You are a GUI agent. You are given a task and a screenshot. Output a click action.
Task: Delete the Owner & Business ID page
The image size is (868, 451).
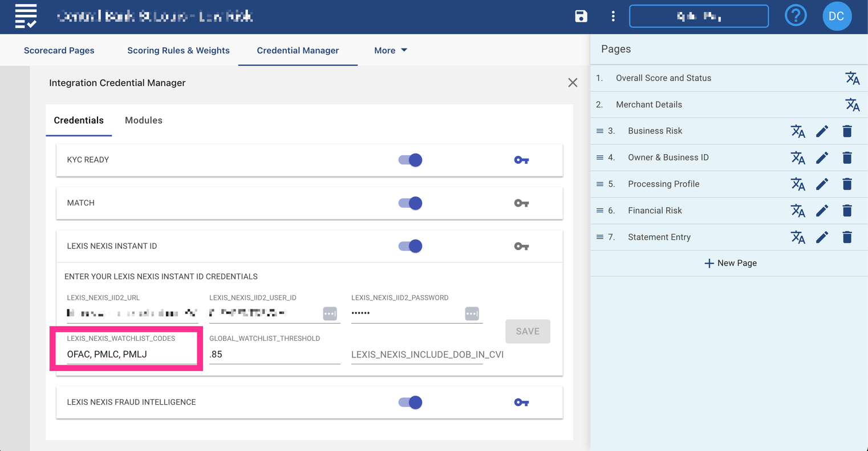847,158
